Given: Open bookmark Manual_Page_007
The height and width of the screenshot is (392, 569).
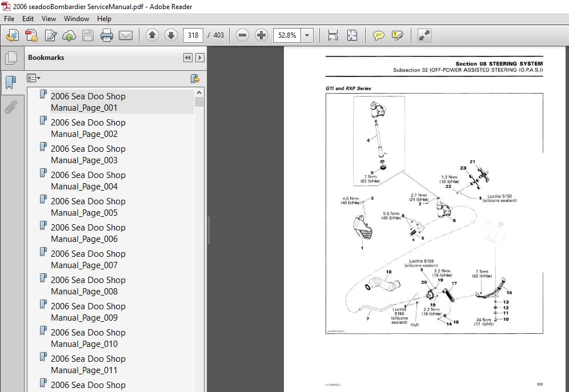Looking at the screenshot, I should (88, 260).
